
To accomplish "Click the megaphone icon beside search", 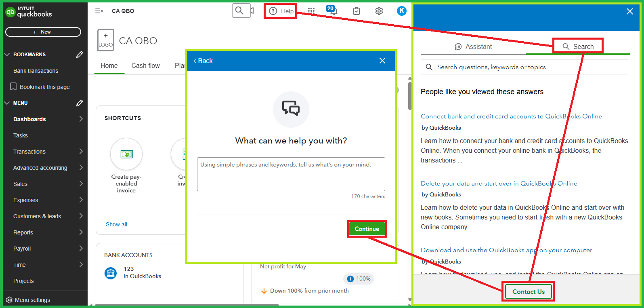I will tap(252, 11).
